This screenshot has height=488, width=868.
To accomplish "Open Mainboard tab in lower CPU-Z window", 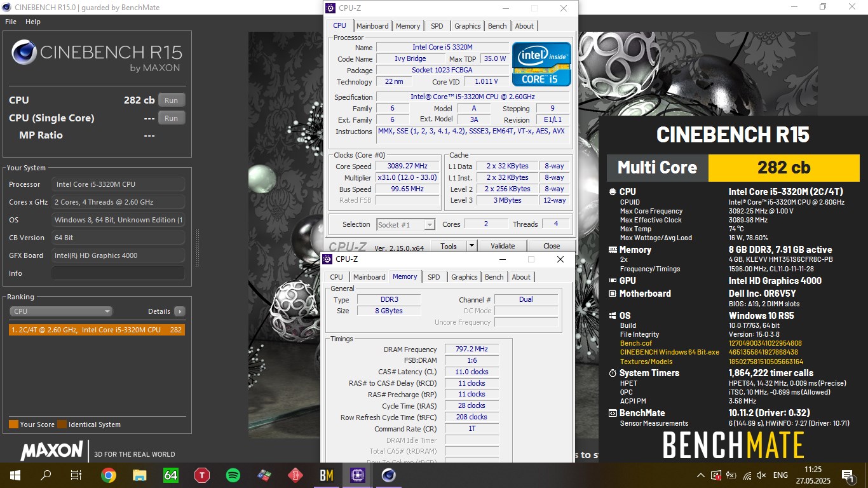I will coord(369,277).
